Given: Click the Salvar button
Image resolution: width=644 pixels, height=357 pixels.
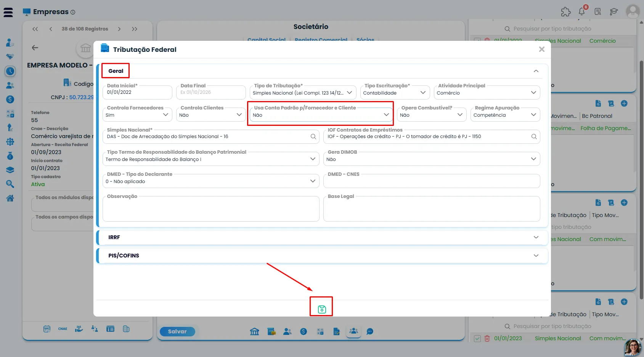Looking at the screenshot, I should (x=177, y=331).
